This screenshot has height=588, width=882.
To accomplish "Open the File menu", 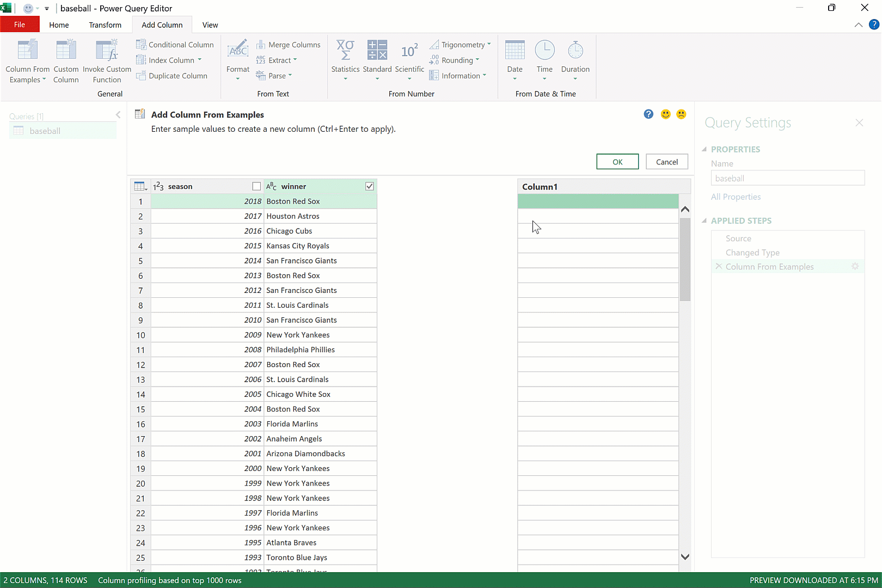I will [x=20, y=25].
